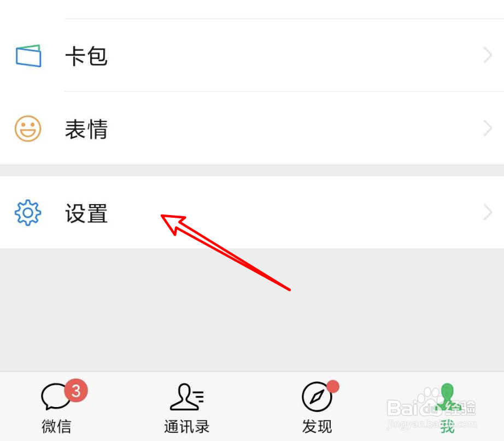The height and width of the screenshot is (441, 504).
Task: Switch to the 微信 tab label
Action: tap(56, 427)
